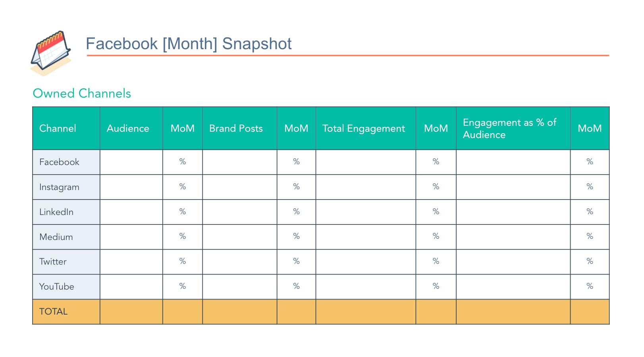This screenshot has width=644, height=357.
Task: Select the Brand Posts column header
Action: tap(236, 129)
